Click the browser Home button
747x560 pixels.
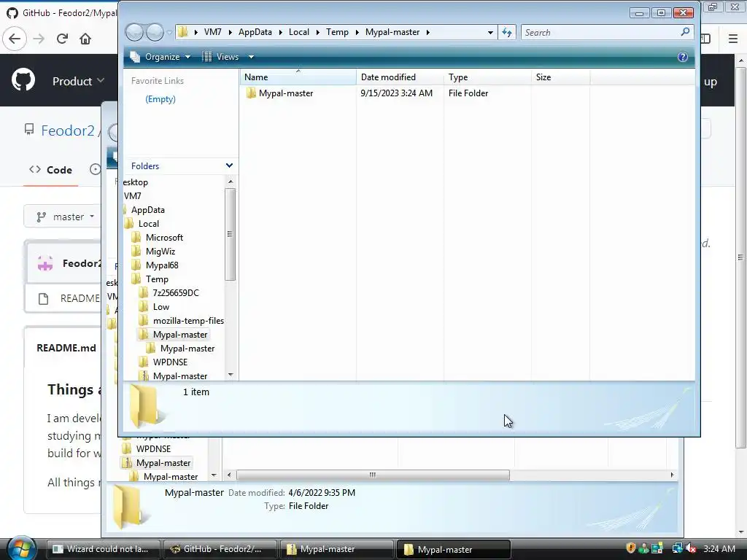(85, 39)
